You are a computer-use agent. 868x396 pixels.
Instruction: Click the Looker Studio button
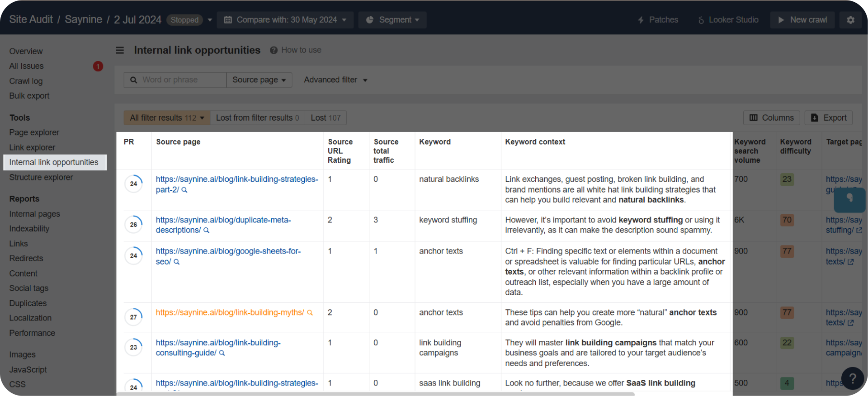coord(728,20)
